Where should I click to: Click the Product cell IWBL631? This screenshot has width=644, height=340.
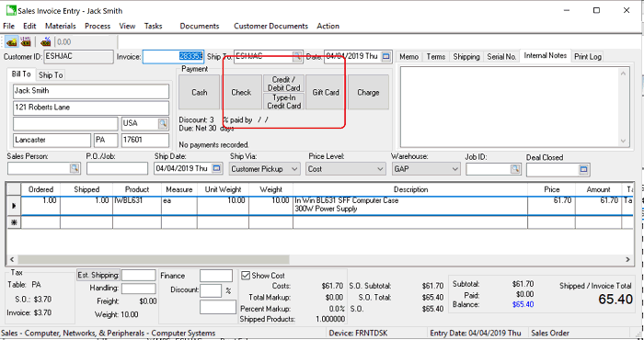pos(137,206)
